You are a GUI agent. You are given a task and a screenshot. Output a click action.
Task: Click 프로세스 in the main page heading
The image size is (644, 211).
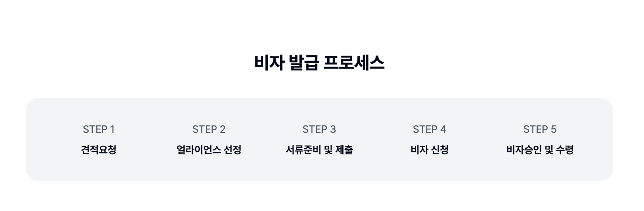[354, 63]
